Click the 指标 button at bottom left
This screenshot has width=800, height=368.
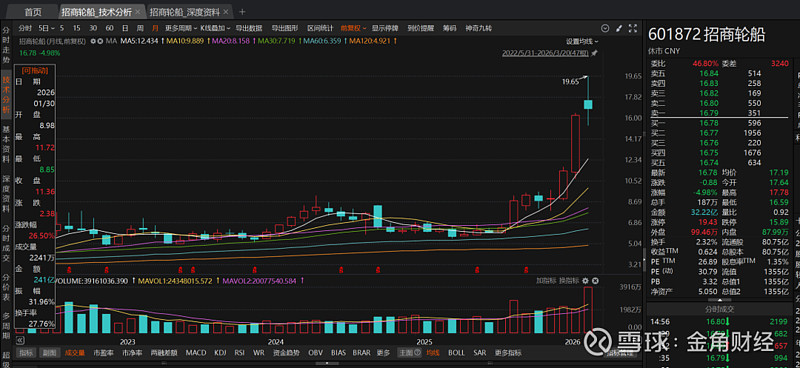tap(26, 353)
